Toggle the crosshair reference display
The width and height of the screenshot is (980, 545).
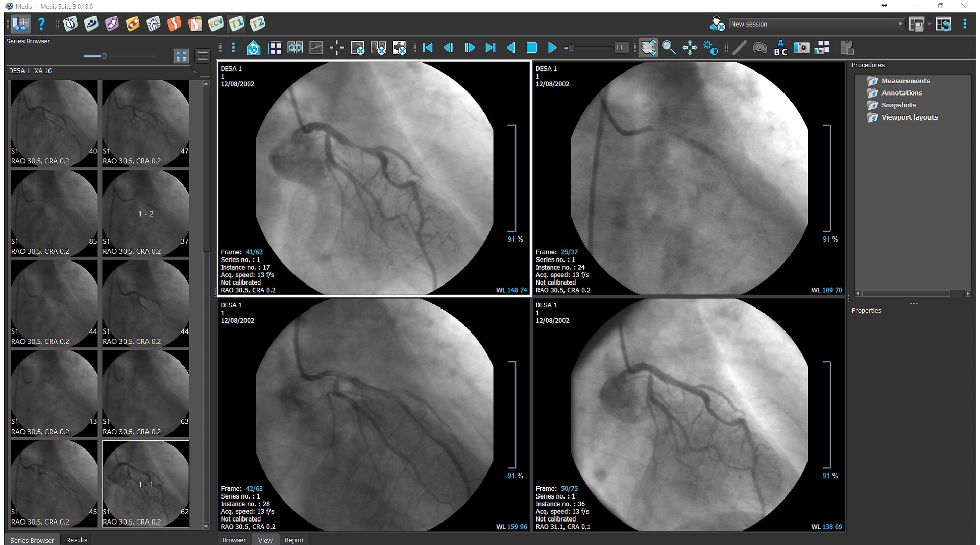[x=336, y=48]
